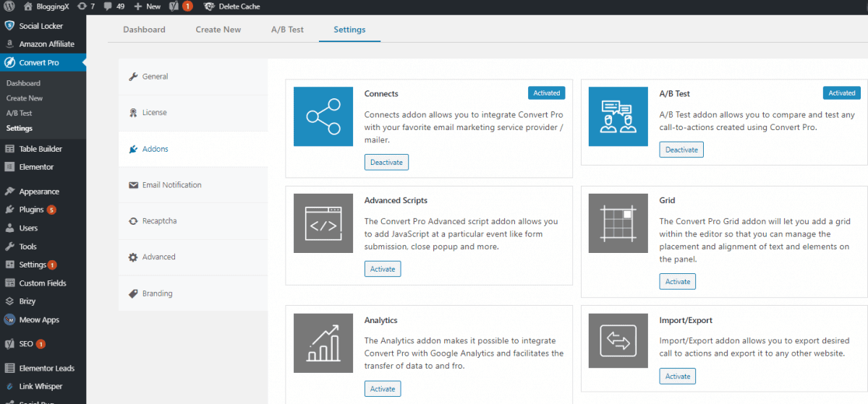868x404 pixels.
Task: Click Delete Cache in the admin bar
Action: (231, 7)
